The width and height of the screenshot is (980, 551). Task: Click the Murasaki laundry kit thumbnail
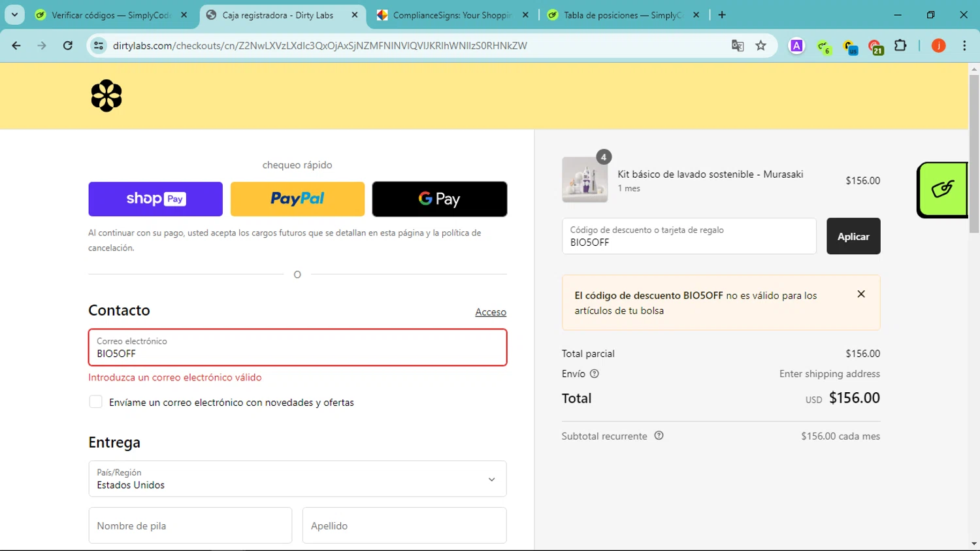(x=585, y=180)
